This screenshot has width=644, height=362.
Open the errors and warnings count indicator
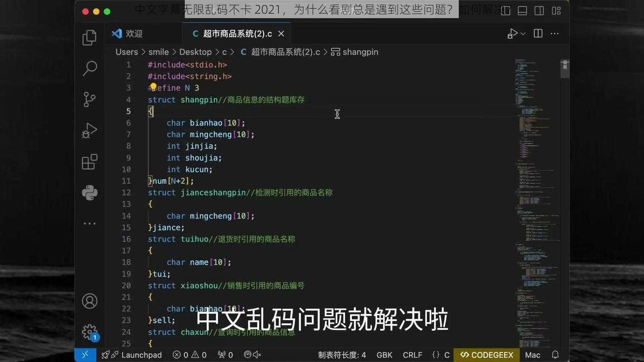189,355
